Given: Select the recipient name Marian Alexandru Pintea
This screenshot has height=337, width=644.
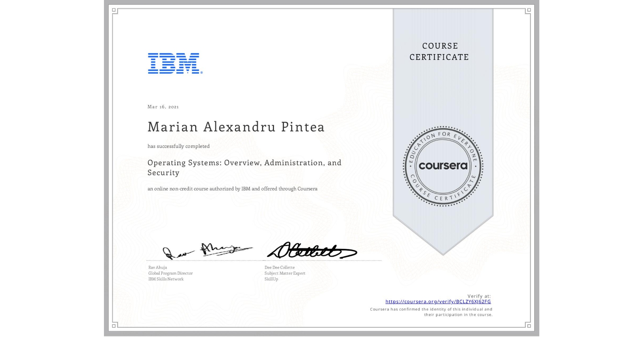Looking at the screenshot, I should (236, 127).
